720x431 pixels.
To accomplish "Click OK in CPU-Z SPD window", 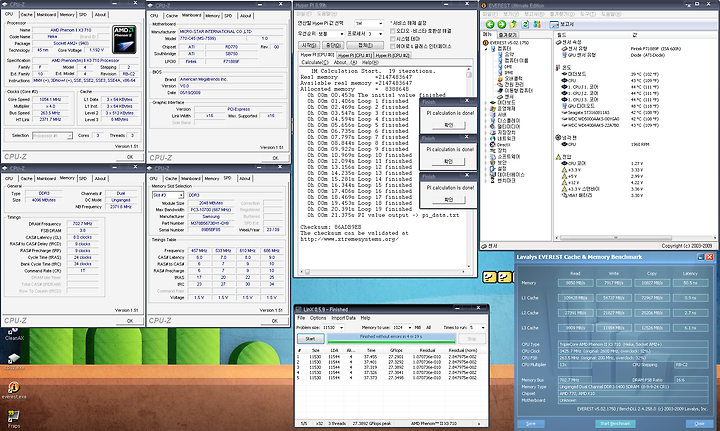I will click(x=275, y=321).
